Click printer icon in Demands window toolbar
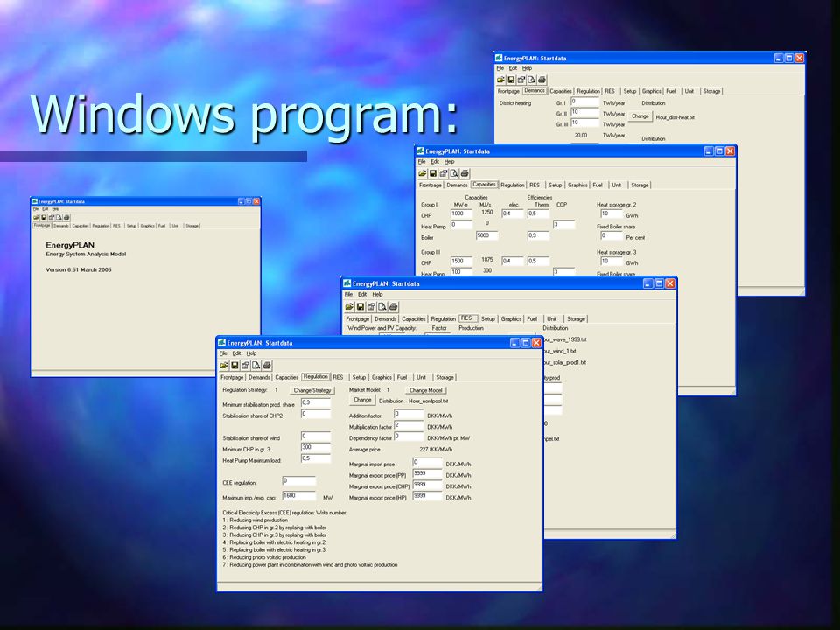 (542, 80)
